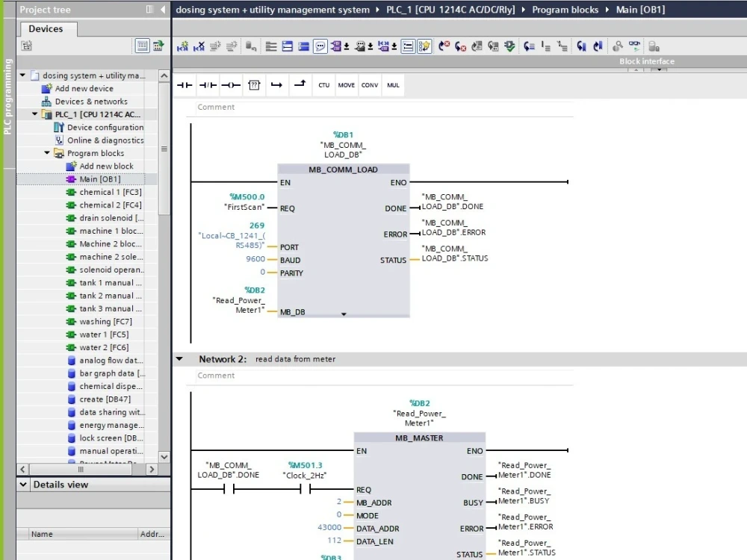Insert a CONV conversion instruction
This screenshot has width=747, height=560.
point(369,84)
